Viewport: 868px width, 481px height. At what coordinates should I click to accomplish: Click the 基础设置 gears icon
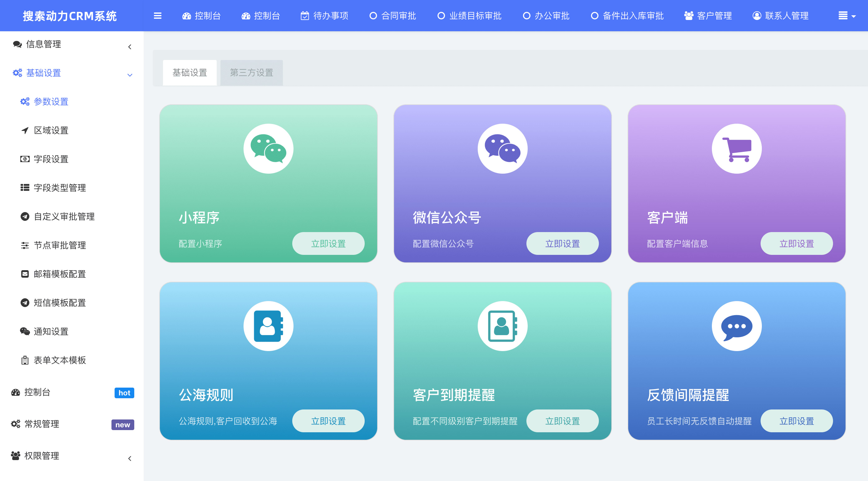pos(17,73)
